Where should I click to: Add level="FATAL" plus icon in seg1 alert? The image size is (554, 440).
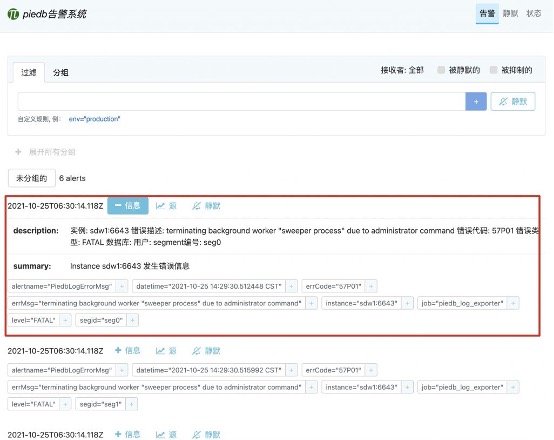pyautogui.click(x=65, y=404)
